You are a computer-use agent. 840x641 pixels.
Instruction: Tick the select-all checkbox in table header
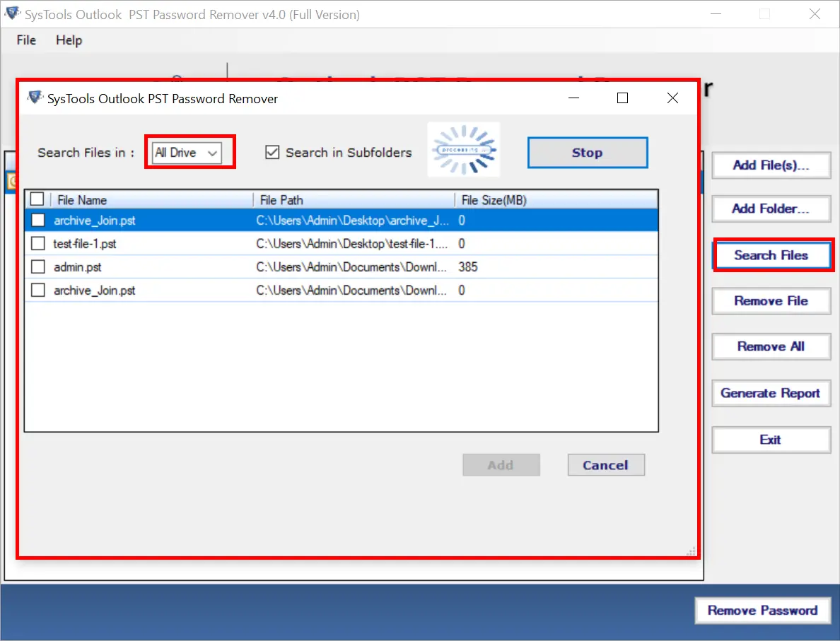point(37,199)
